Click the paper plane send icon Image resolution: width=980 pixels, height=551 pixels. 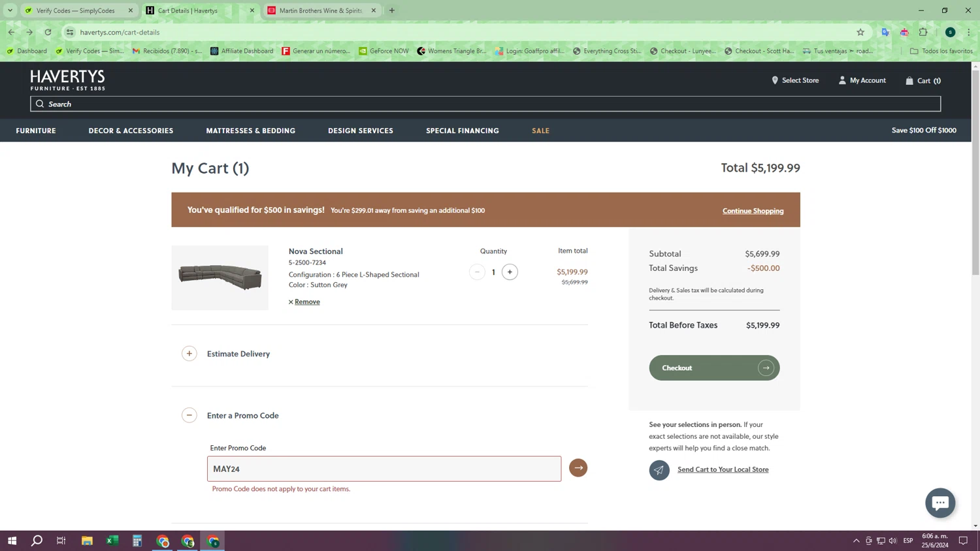(659, 470)
